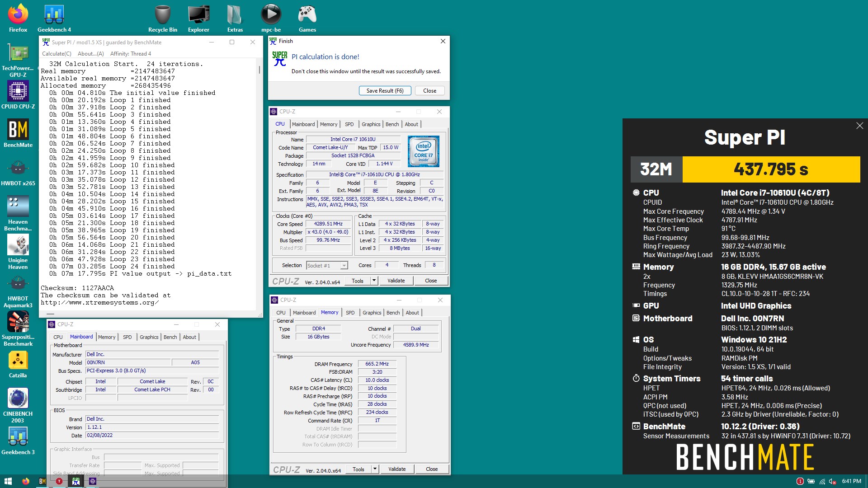
Task: Expand Tools arrow in CPU tab CPU-Z window
Action: [374, 281]
